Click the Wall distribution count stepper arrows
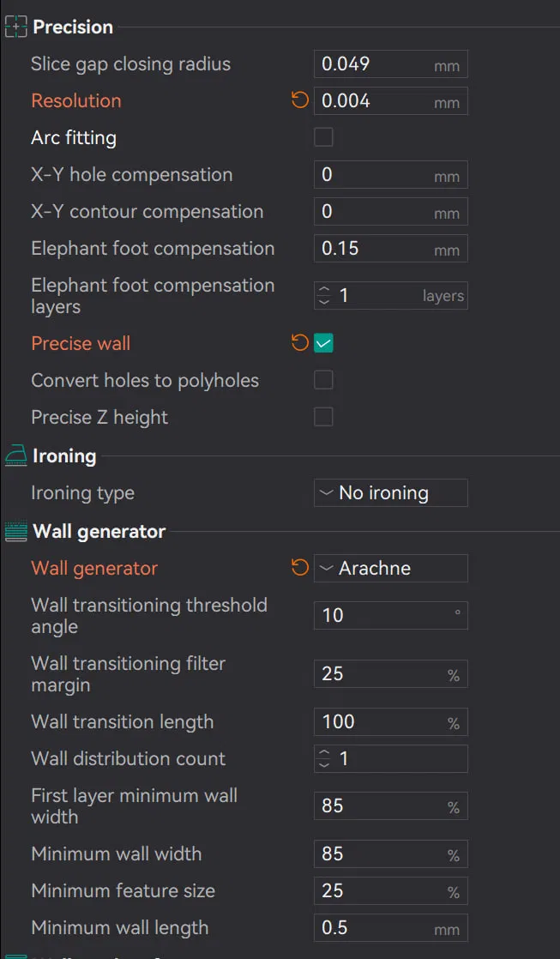The image size is (560, 959). pos(324,759)
